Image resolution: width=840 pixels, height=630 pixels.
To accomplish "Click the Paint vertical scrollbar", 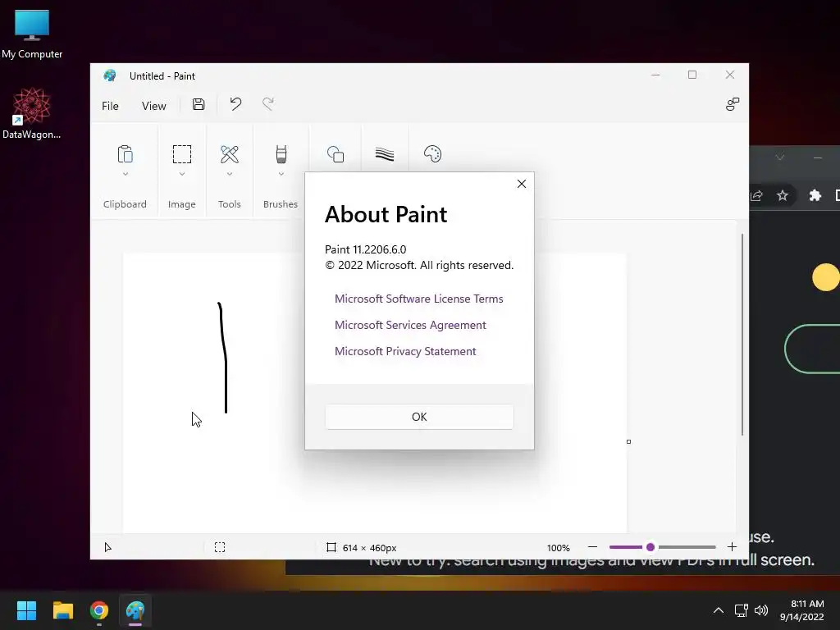I will coord(742,335).
